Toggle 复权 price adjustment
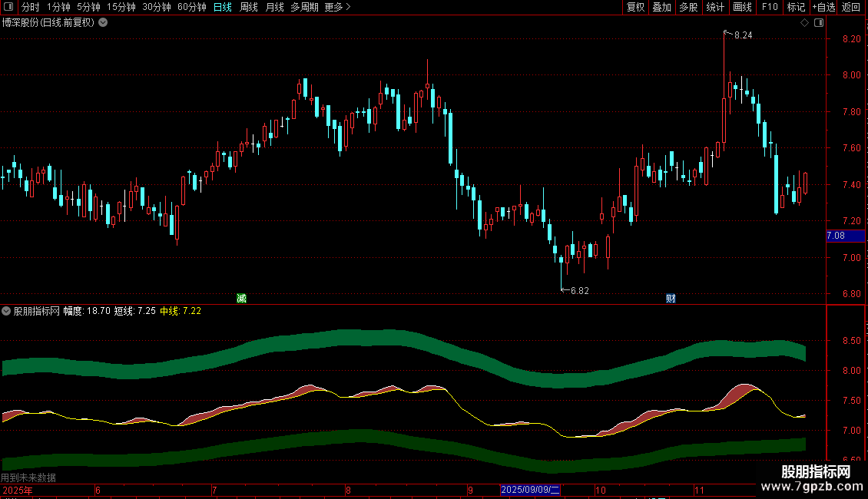This screenshot has width=868, height=499. click(x=635, y=7)
